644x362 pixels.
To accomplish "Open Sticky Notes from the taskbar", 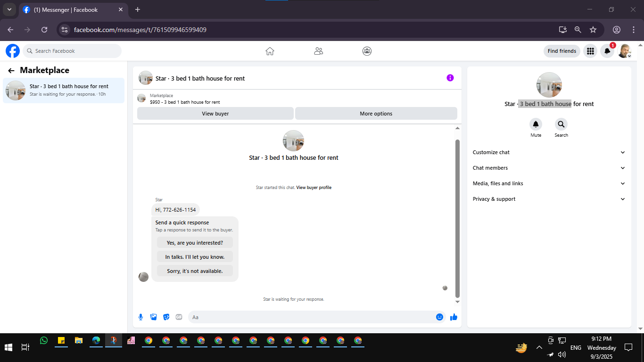I will 61,340.
